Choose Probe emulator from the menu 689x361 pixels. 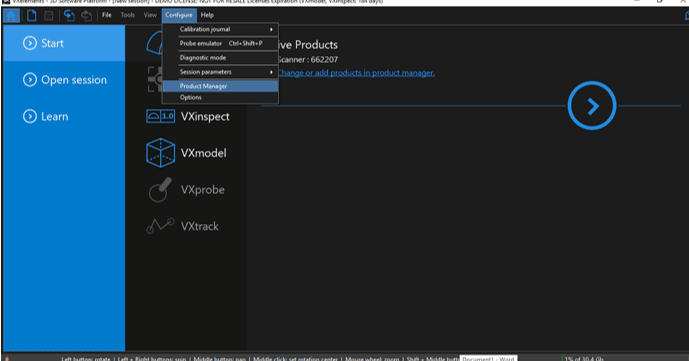[221, 43]
